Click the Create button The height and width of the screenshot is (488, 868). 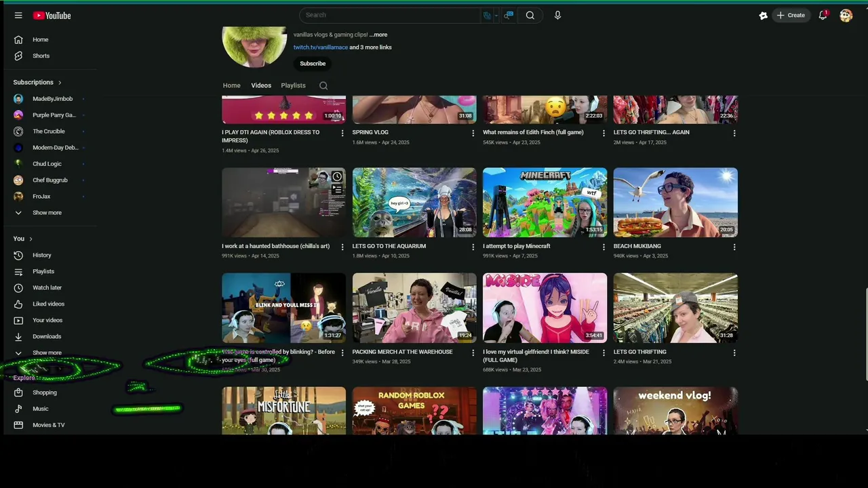click(x=791, y=15)
